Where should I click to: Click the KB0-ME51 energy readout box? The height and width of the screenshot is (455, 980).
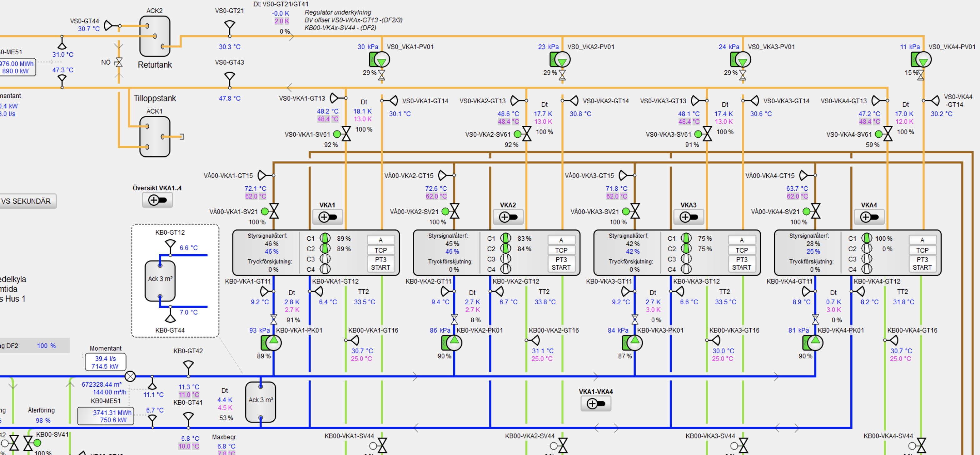pos(105,416)
